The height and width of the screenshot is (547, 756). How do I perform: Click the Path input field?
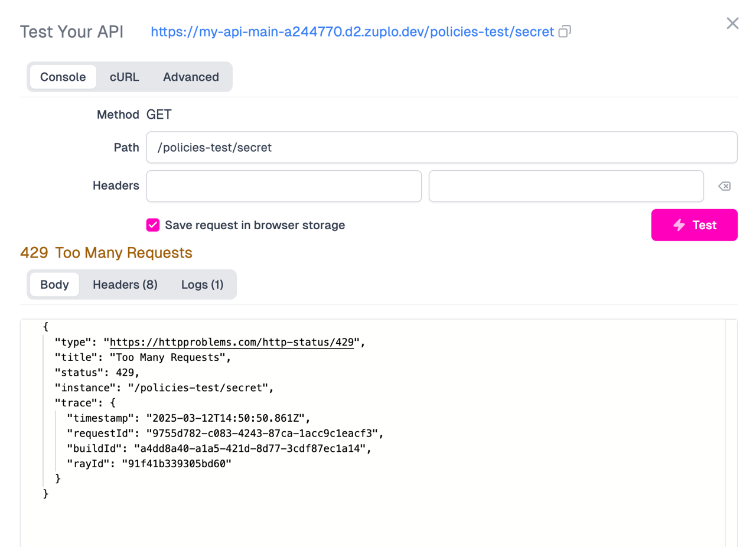pos(442,147)
